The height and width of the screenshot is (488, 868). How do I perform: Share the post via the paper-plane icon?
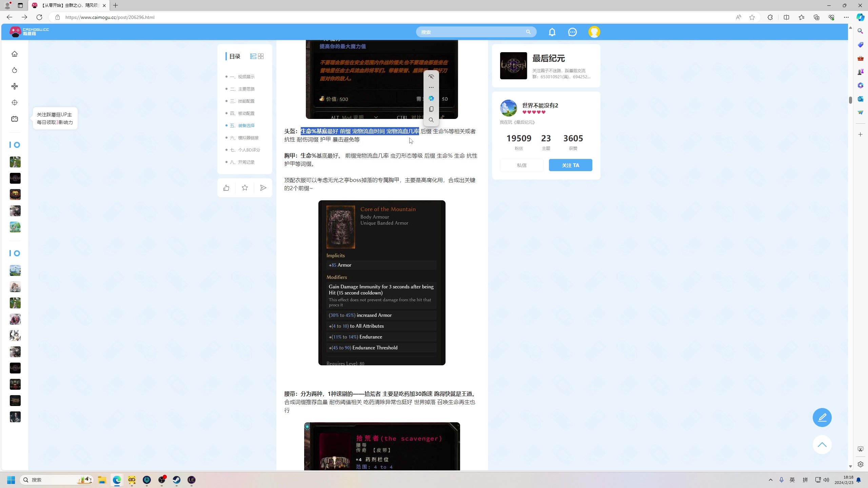(263, 187)
